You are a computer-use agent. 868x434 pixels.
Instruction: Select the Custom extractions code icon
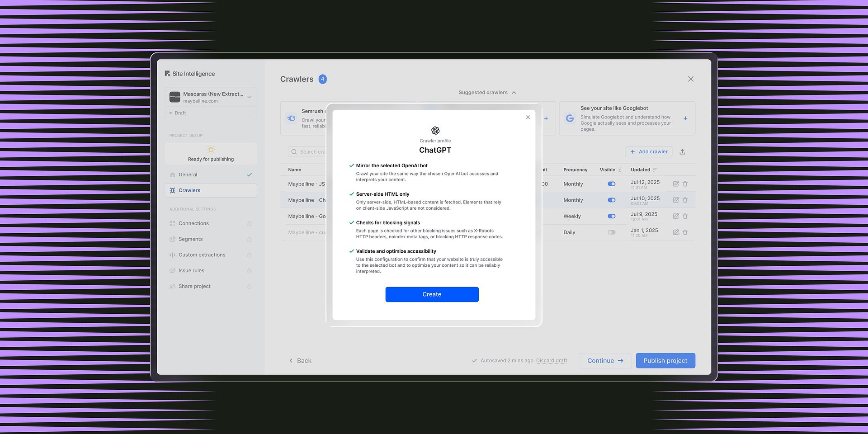point(173,255)
